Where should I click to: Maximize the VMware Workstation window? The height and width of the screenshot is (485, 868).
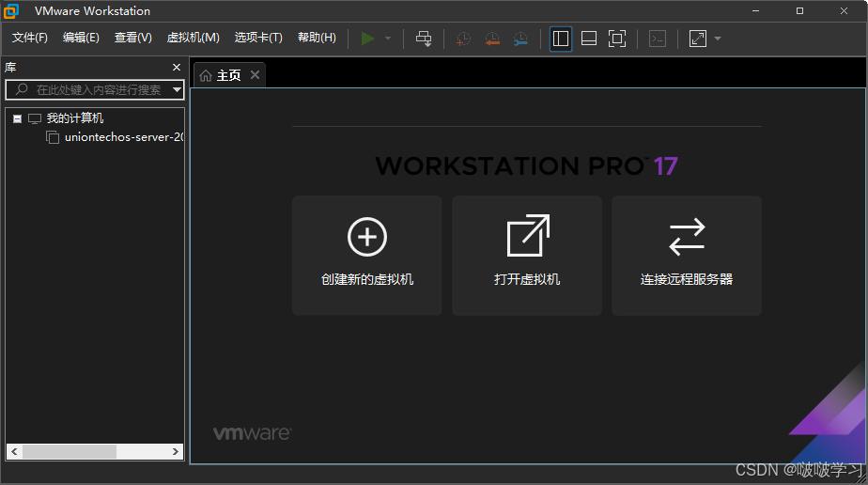800,10
